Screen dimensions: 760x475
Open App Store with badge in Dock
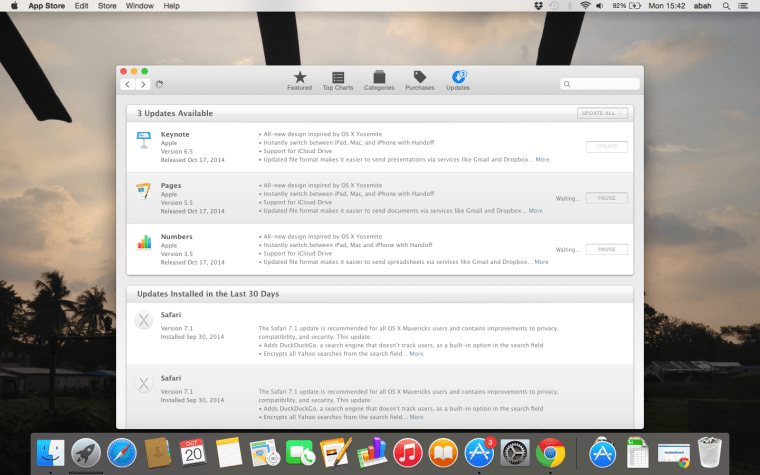pyautogui.click(x=479, y=453)
